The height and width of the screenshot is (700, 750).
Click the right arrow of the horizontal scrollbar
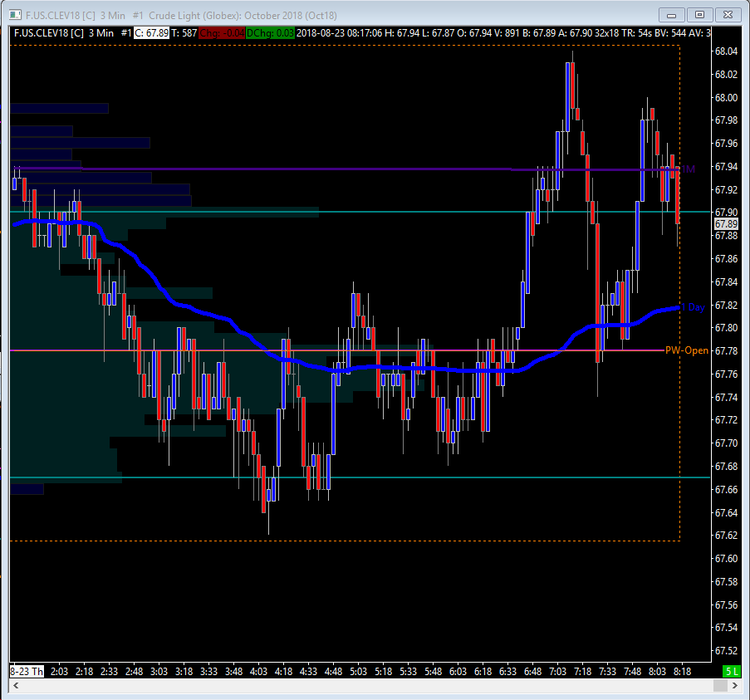tap(735, 685)
